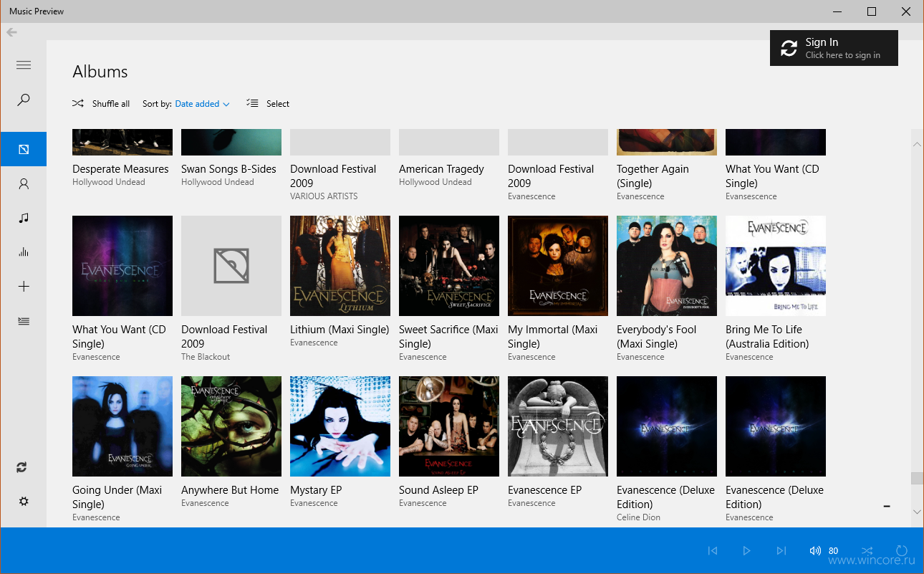Open the My Immortal album cover
The image size is (924, 574).
(x=558, y=266)
